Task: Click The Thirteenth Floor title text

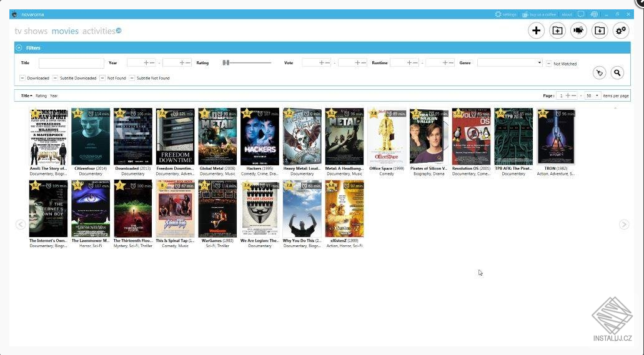Action: pyautogui.click(x=133, y=240)
